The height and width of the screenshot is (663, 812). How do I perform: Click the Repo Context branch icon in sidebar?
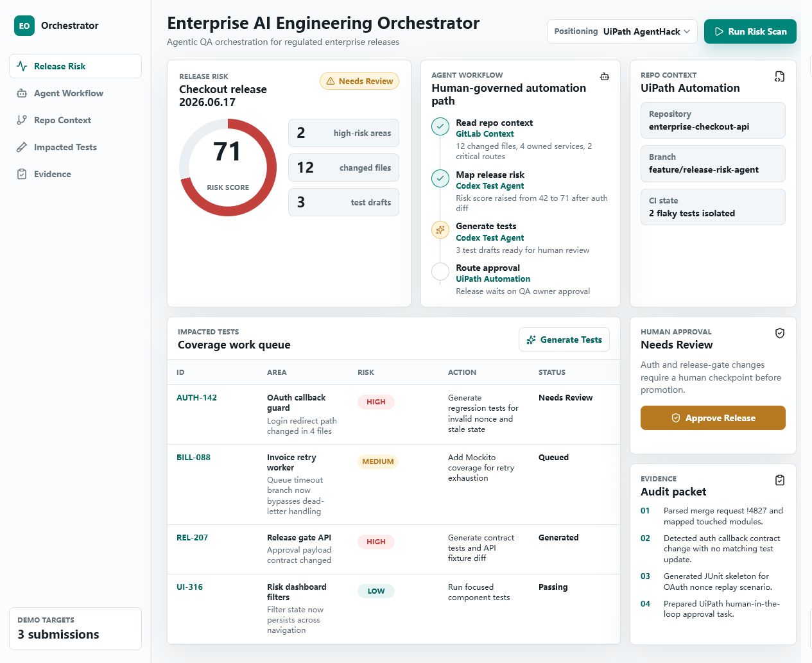click(x=22, y=120)
